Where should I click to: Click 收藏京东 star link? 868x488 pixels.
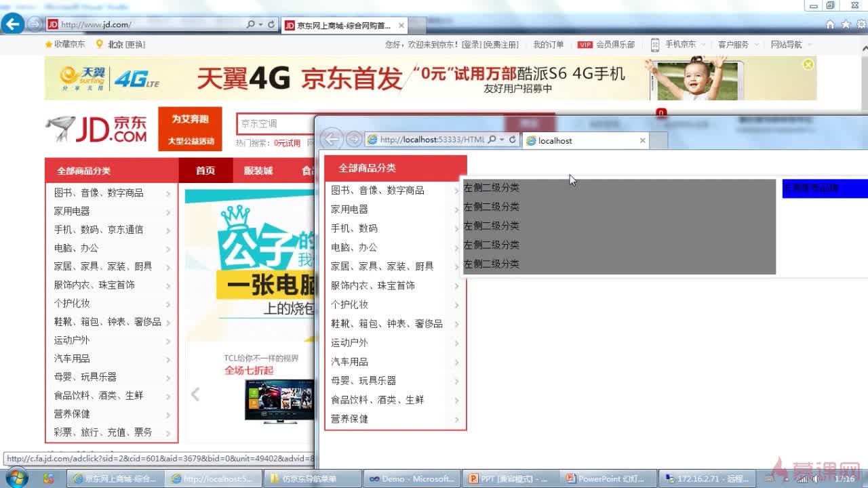tap(65, 44)
